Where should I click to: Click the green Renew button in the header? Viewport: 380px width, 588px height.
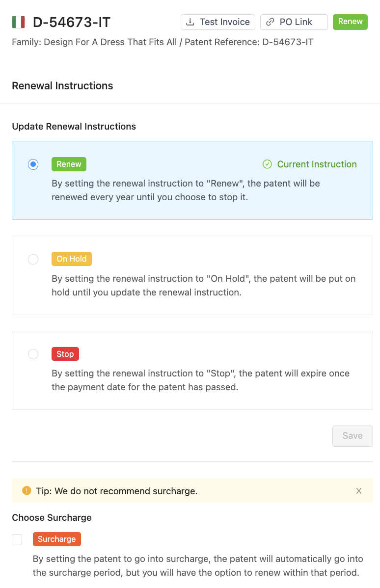(x=350, y=22)
